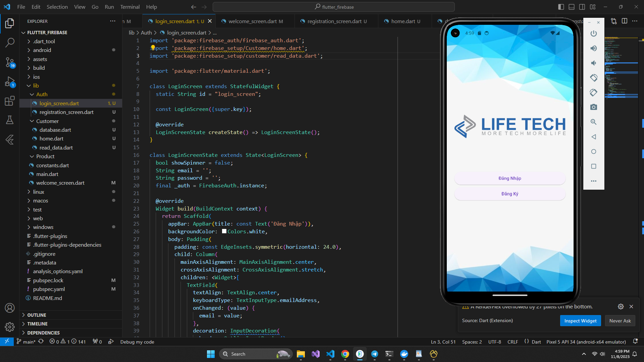Click white color swatch before Colors.white

click(x=224, y=231)
